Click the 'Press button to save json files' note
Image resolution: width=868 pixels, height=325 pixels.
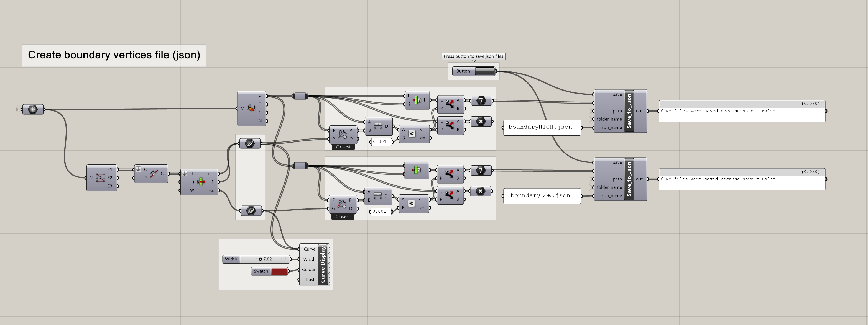pos(473,56)
